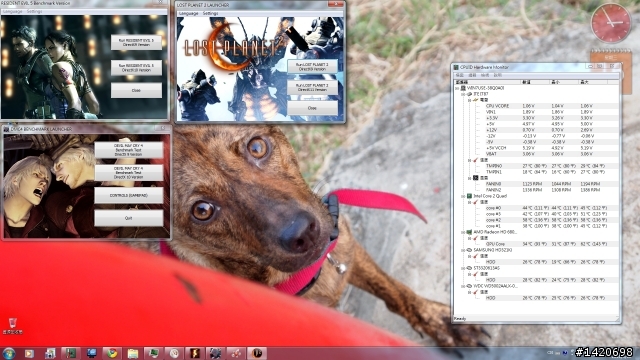The height and width of the screenshot is (360, 640).
Task: Collapse the temperatures group containing TMPIN0
Action: [x=469, y=160]
